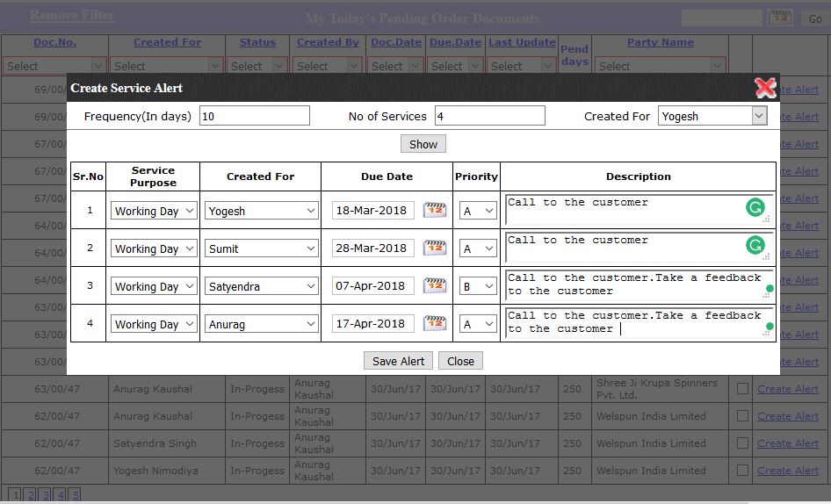Click Grammarly icon in row 1 description
Viewport: 831px width, 504px height.
tap(755, 208)
